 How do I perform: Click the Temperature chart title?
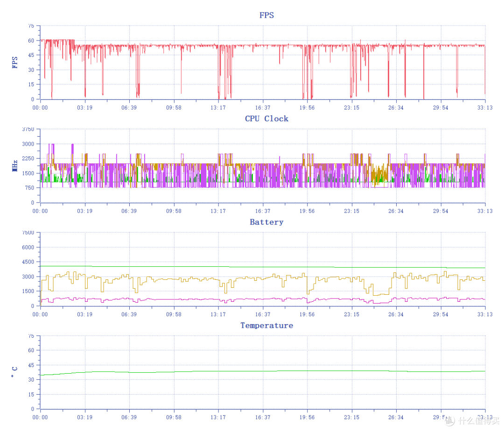click(x=266, y=325)
